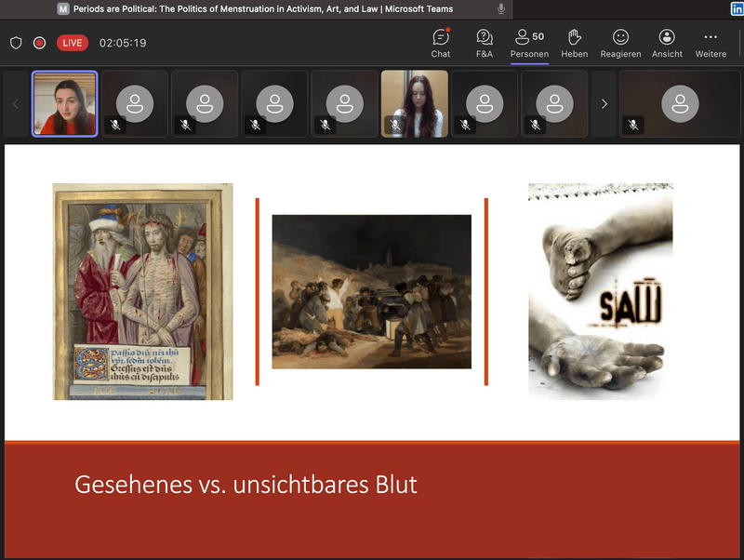The image size is (744, 560).
Task: Click the red LIVE badge
Action: coord(73,43)
